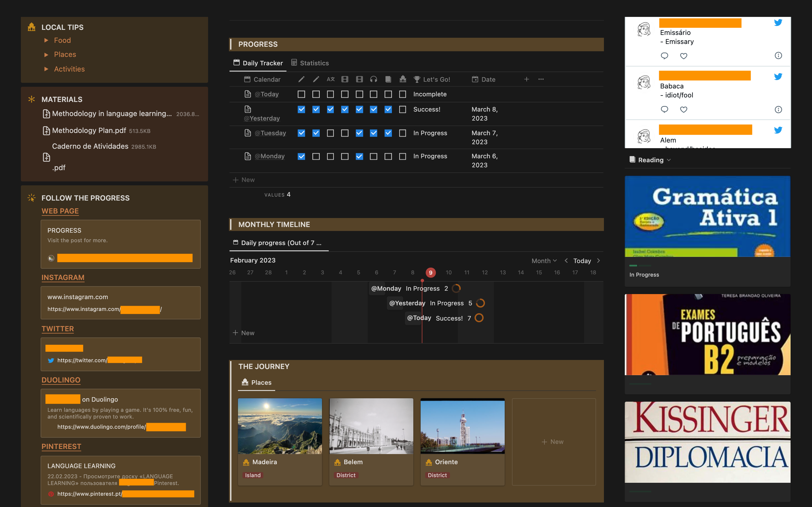The image size is (812, 507).
Task: Check the first checkbox in @Today row
Action: coord(301,94)
